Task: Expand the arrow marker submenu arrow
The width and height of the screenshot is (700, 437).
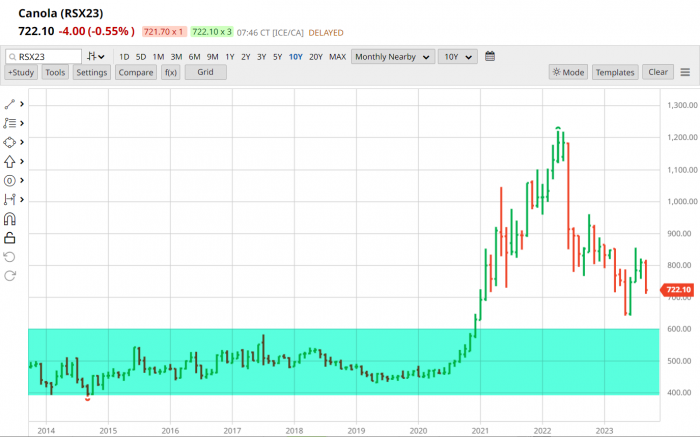Action: [x=21, y=161]
